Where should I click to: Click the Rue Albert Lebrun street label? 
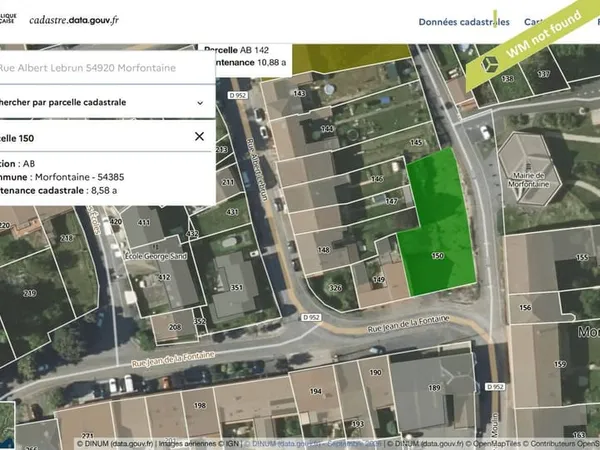pos(257,169)
